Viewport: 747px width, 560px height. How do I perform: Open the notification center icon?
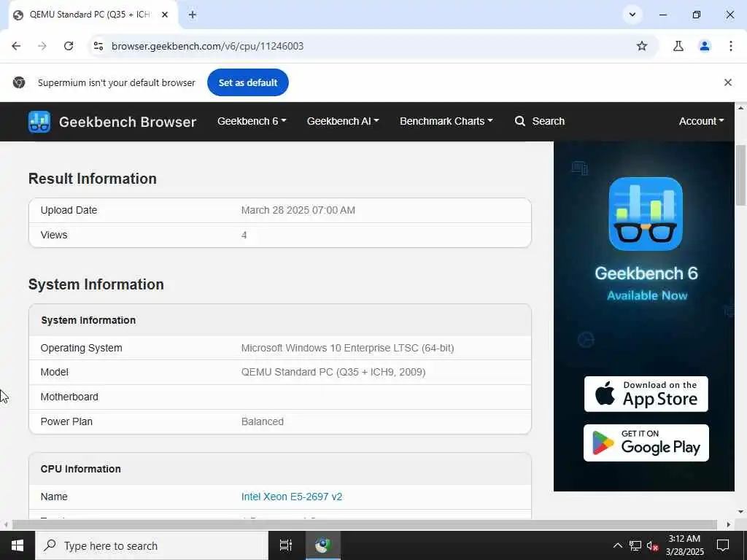(723, 545)
